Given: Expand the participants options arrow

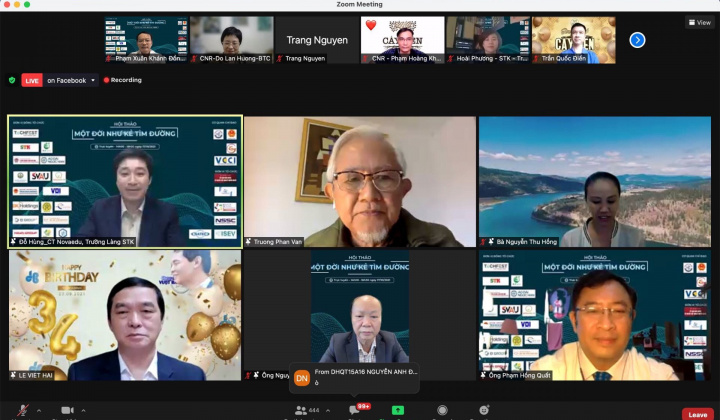Looking at the screenshot, I should click(x=327, y=411).
